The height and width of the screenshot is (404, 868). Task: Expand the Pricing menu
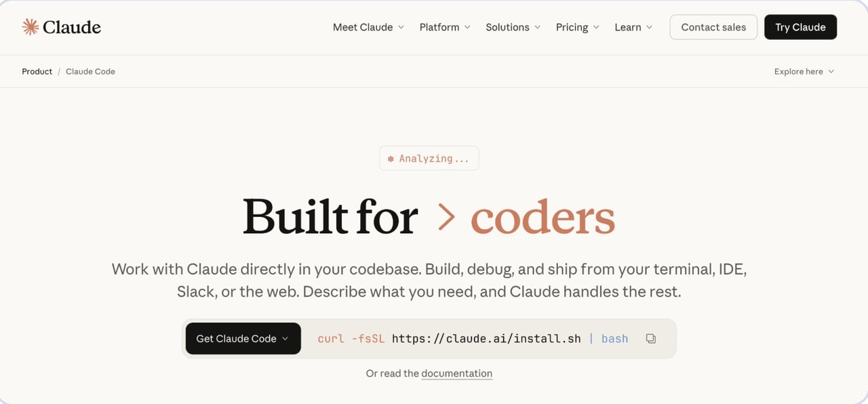click(x=578, y=27)
